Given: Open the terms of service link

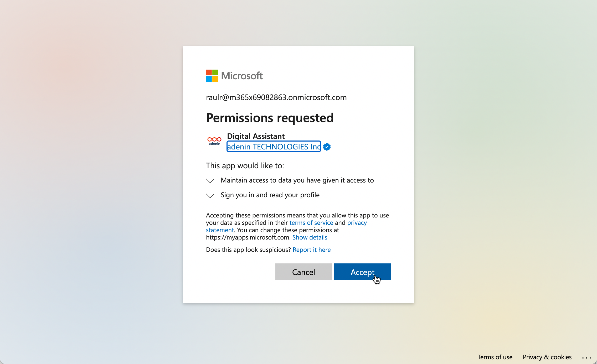Looking at the screenshot, I should (x=311, y=223).
